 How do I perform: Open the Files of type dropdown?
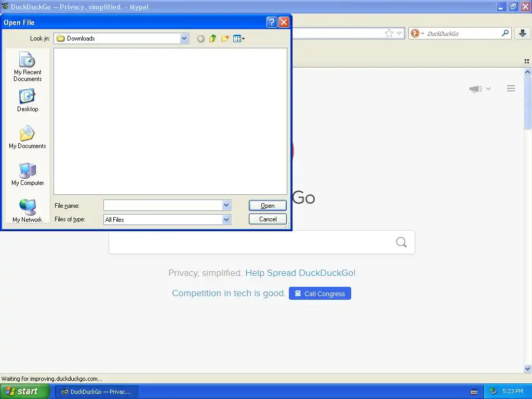pos(227,220)
